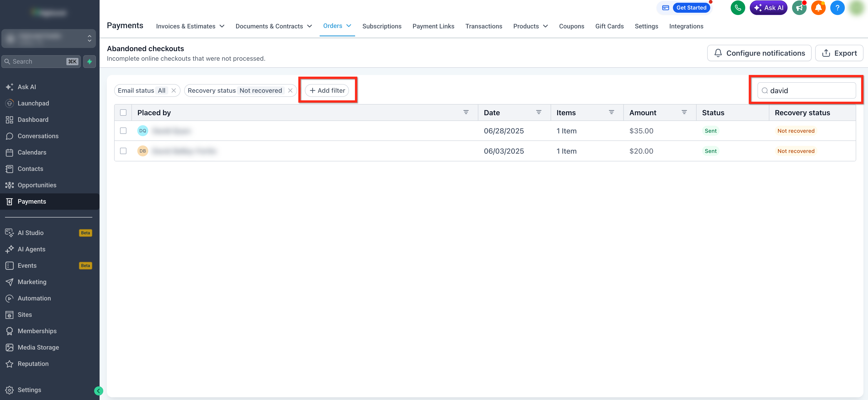
Task: Change the Email status filter value
Action: (x=162, y=91)
